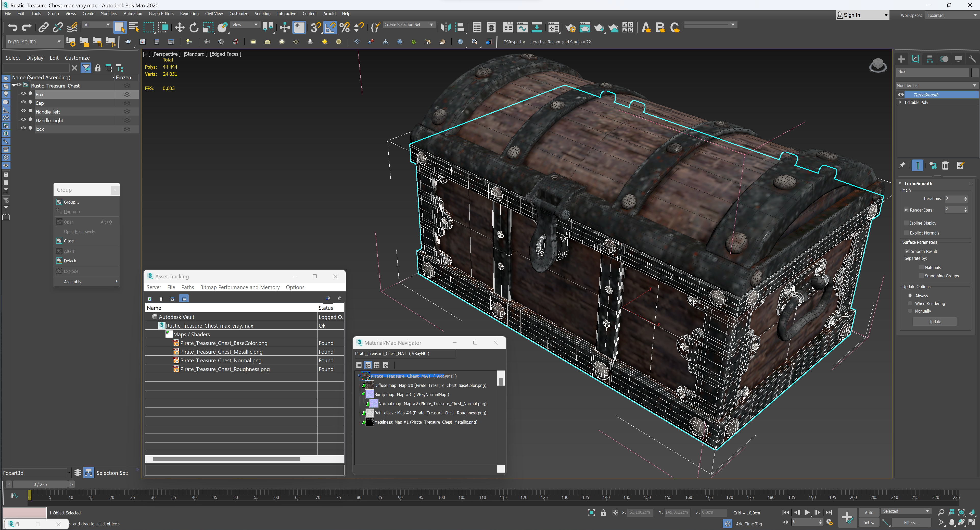
Task: Open the Modify panel tab icon
Action: (916, 59)
